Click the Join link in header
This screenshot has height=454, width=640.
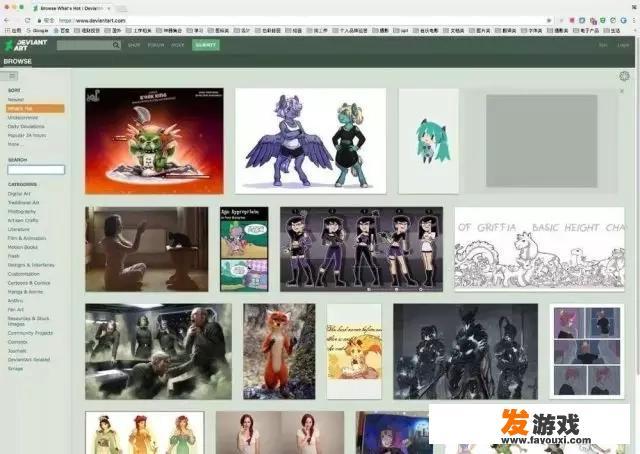tap(603, 45)
